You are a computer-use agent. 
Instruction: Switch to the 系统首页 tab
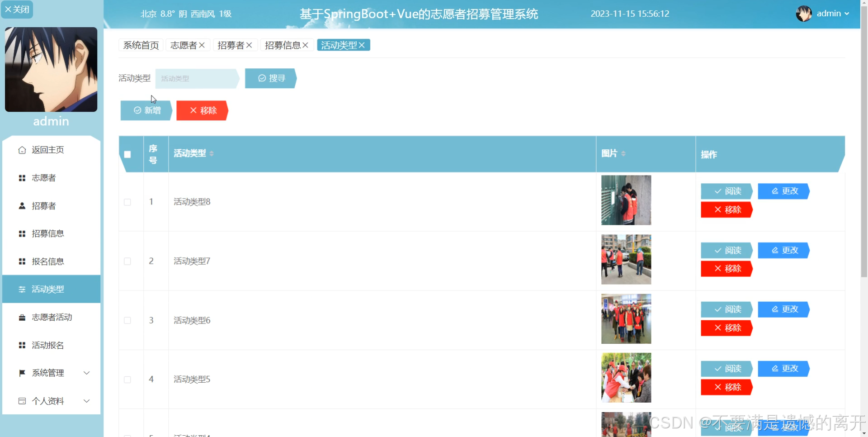coord(141,45)
